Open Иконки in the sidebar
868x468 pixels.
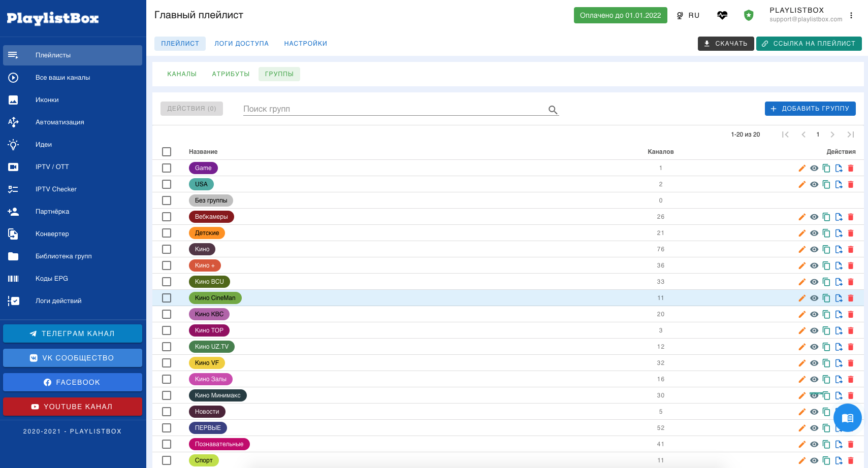[73, 100]
